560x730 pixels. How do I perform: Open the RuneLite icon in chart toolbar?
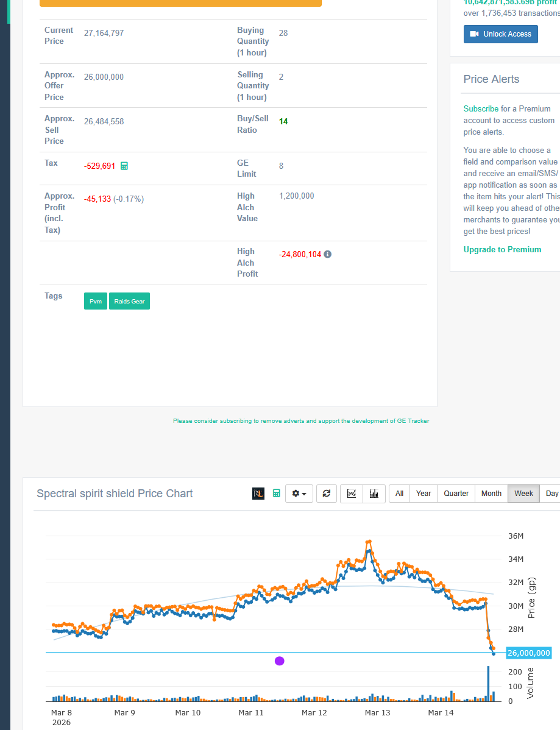[x=258, y=494]
